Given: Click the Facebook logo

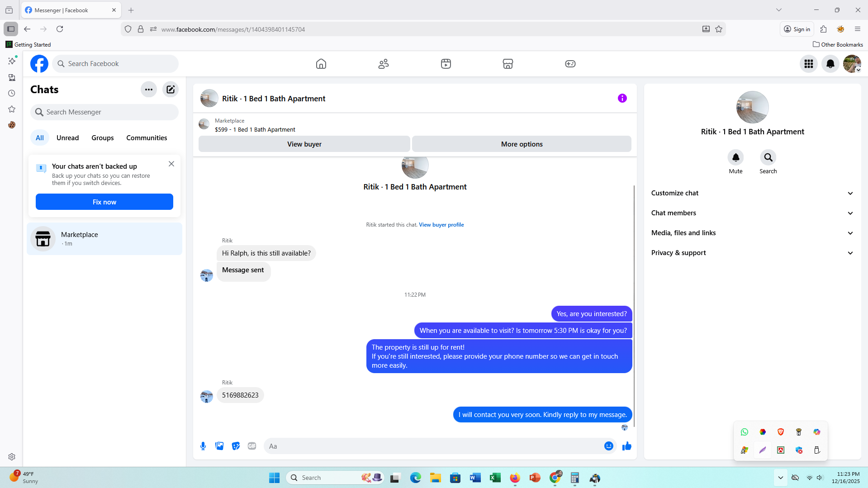Looking at the screenshot, I should tap(39, 64).
